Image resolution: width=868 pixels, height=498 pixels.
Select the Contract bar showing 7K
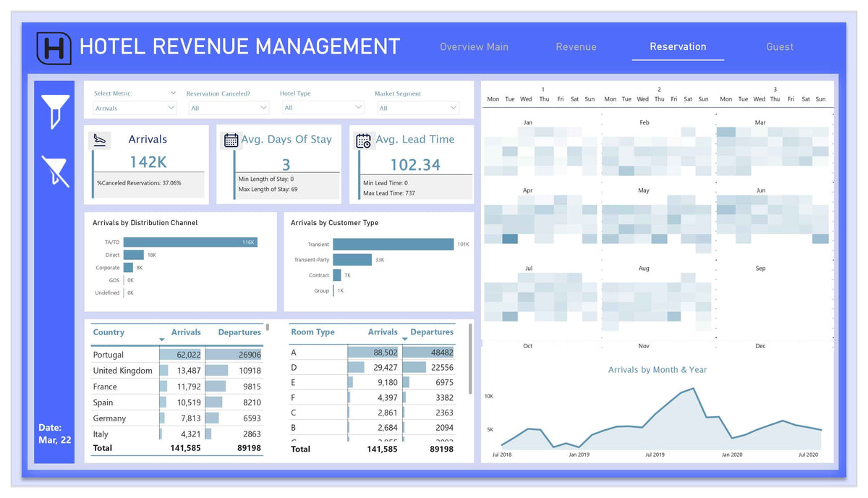click(337, 275)
